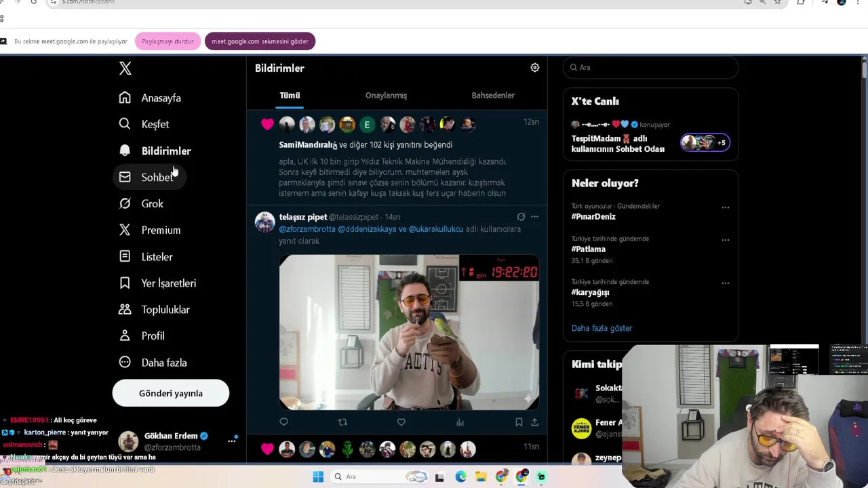The image size is (868, 488).
Task: Click the Gönderi yayınla button
Action: pyautogui.click(x=171, y=393)
